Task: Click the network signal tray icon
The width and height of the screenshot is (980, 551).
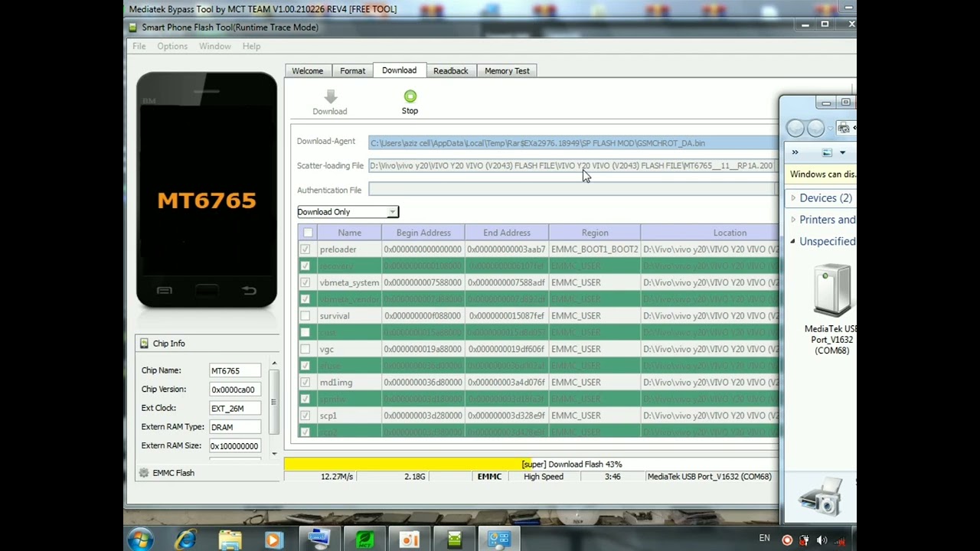Action: [841, 540]
